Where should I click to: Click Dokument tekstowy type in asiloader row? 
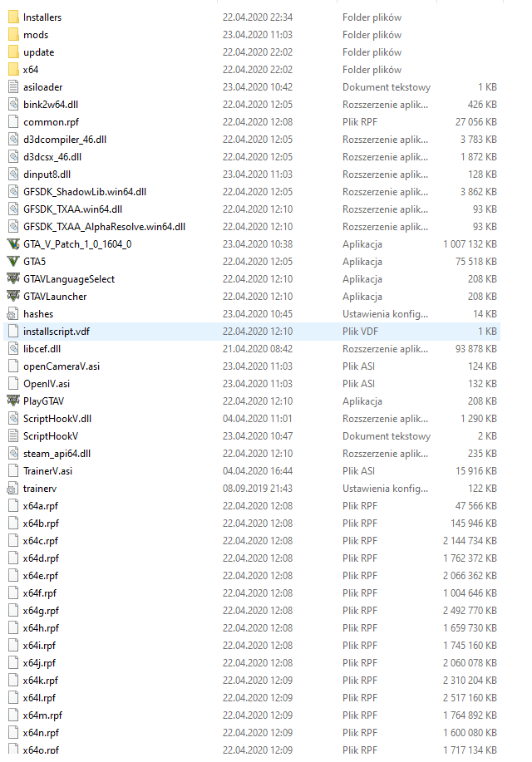[387, 87]
